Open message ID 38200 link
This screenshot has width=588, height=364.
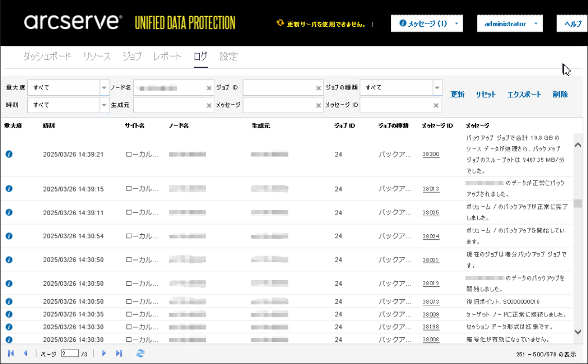point(431,154)
